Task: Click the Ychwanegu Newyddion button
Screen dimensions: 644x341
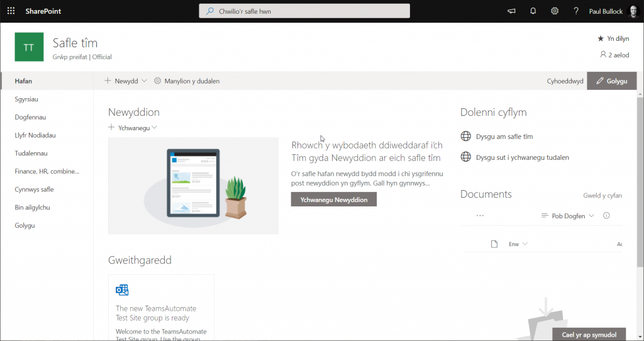Action: pyautogui.click(x=334, y=199)
